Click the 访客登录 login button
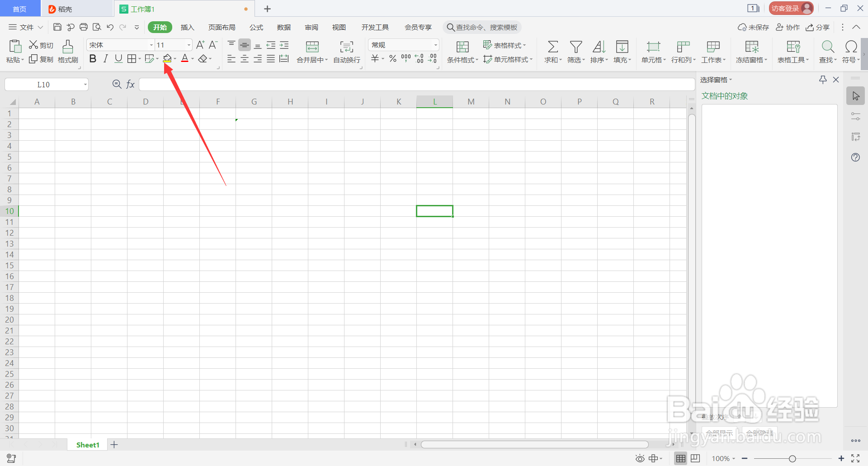Screen dimensions: 868x466 (x=791, y=8)
